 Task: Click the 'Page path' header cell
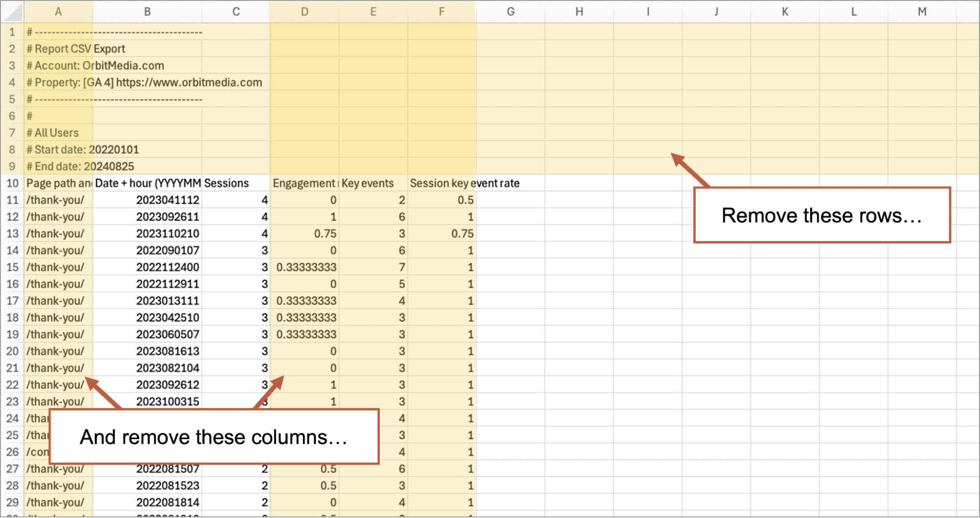click(58, 183)
